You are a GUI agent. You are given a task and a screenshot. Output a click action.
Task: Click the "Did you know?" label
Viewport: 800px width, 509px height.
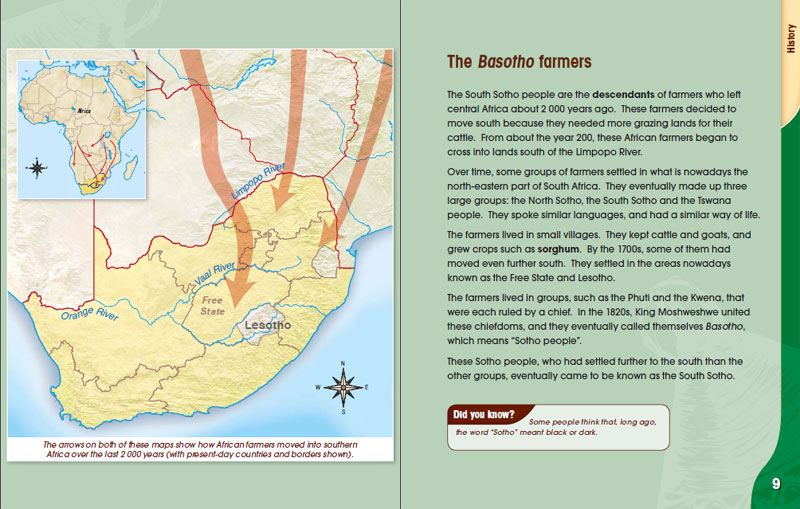pyautogui.click(x=484, y=414)
